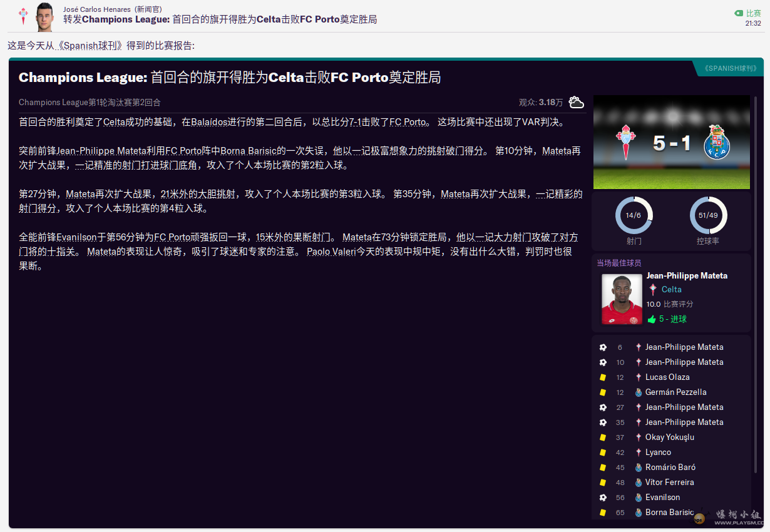Click the yellow card icon for Germán Pezzella

pos(603,392)
